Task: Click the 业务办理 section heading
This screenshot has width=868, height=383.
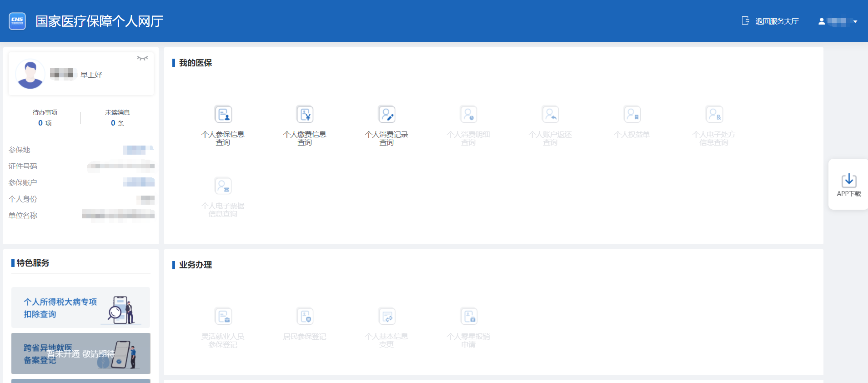Action: click(x=196, y=265)
